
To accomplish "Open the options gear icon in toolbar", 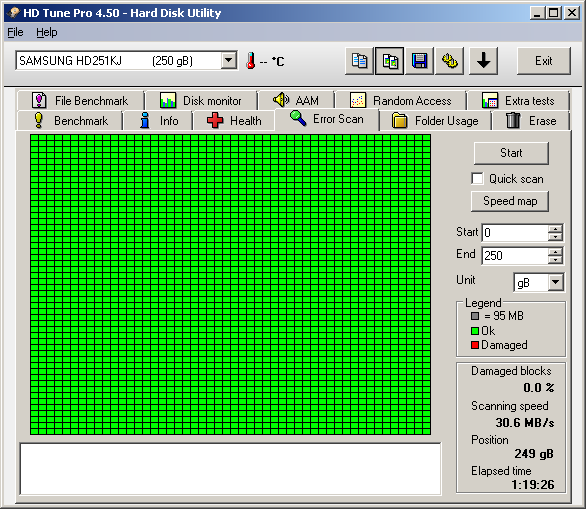I will click(450, 61).
